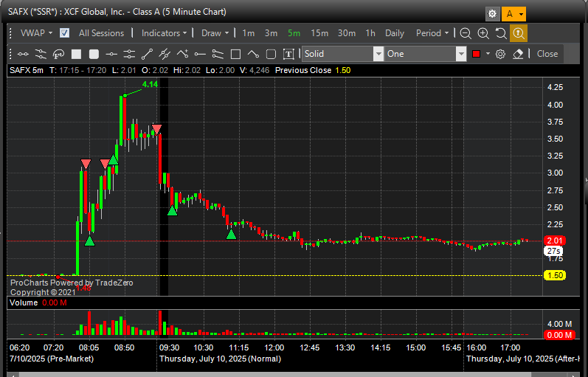Click the 27s countdown label
The width and height of the screenshot is (588, 377).
point(553,251)
